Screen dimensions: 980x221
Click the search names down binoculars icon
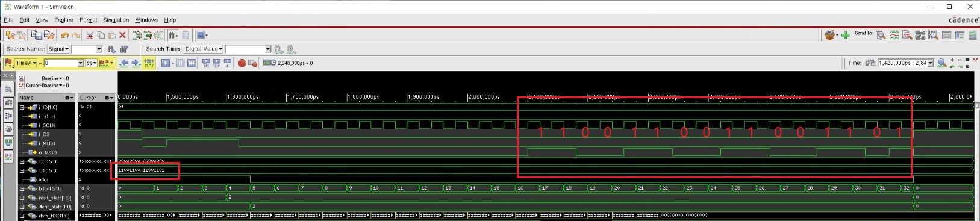click(111, 49)
